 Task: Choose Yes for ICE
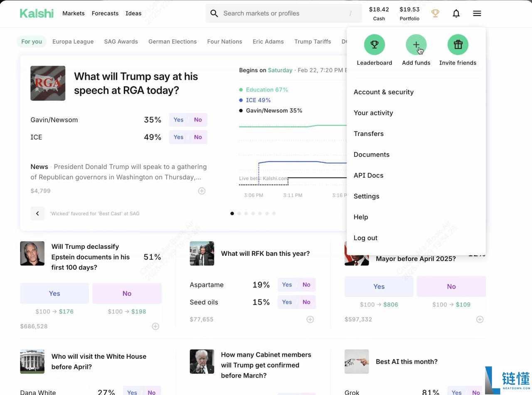coord(178,137)
